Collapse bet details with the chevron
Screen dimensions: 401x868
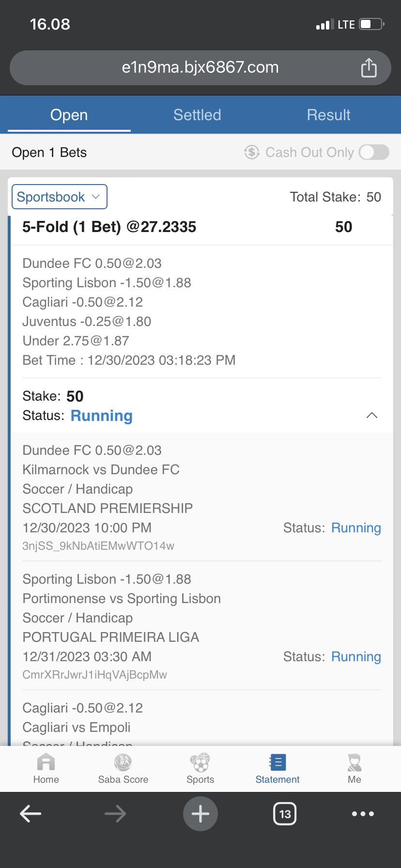[371, 416]
